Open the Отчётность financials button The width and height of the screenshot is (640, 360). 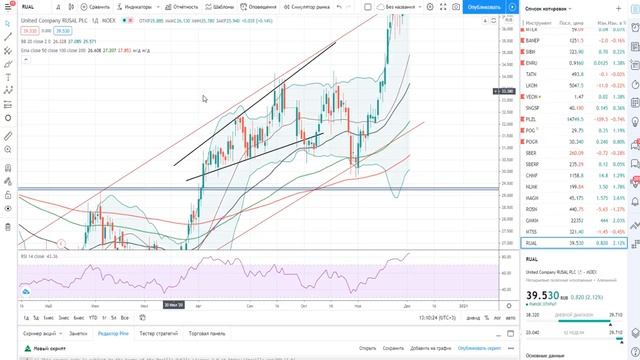(182, 7)
